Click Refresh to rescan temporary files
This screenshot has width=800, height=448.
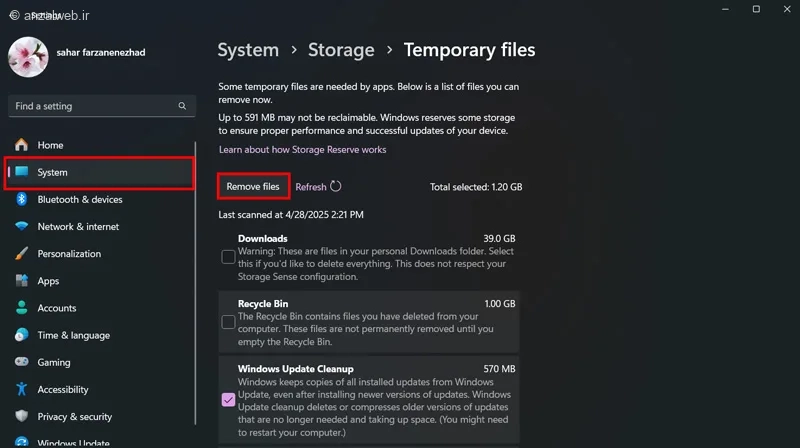pos(311,187)
